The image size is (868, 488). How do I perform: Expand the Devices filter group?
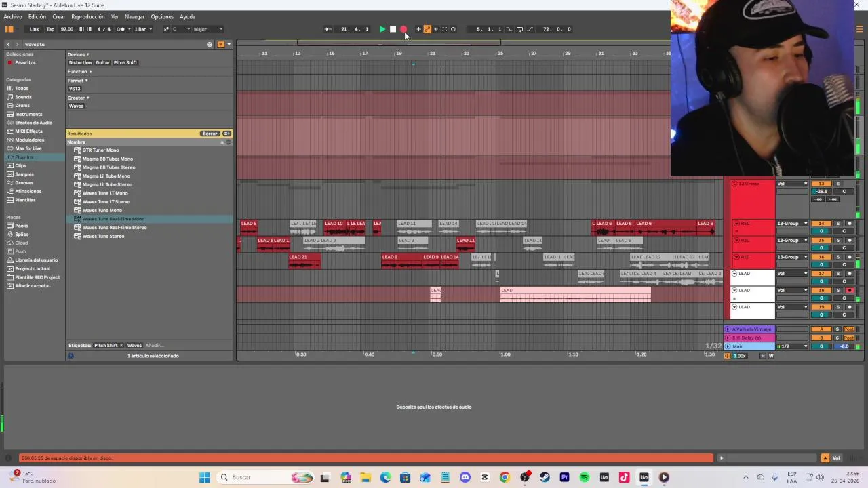(78, 54)
